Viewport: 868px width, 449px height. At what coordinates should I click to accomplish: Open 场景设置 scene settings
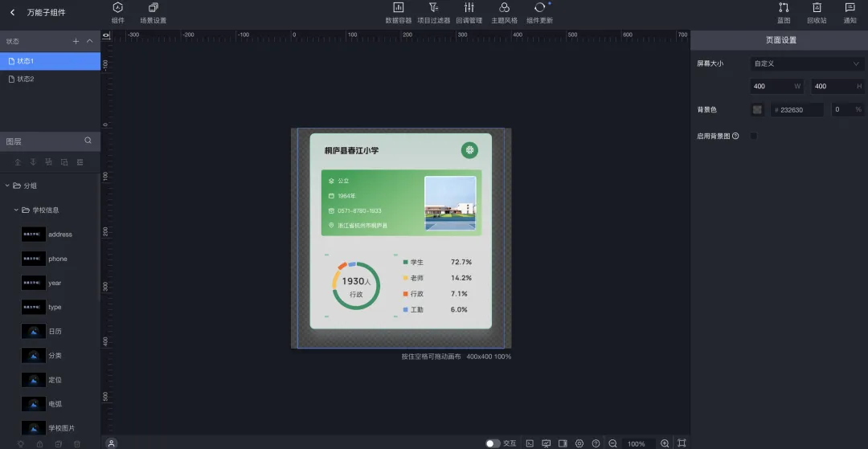[x=154, y=13]
